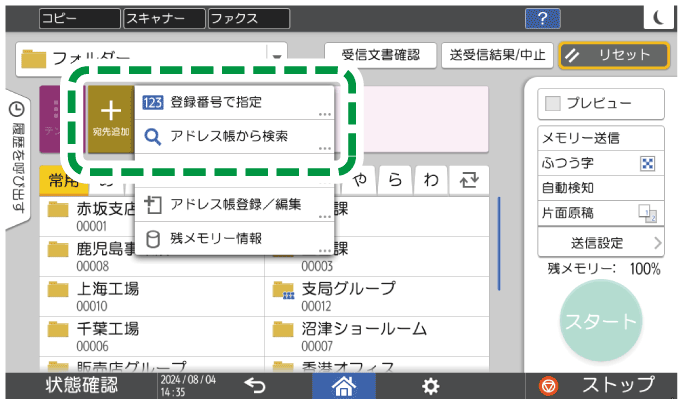Toggle the プレビュー checkbox
Viewport: 683px width, 404px height.
tap(553, 103)
